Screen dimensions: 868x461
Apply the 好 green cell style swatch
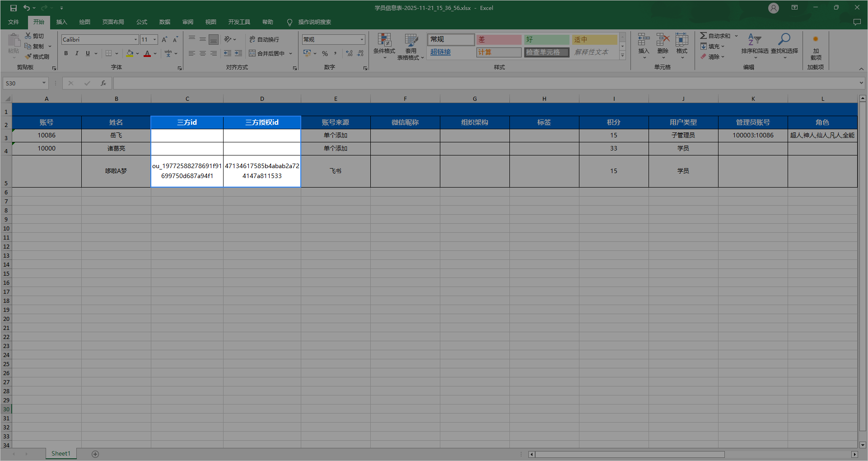point(546,40)
